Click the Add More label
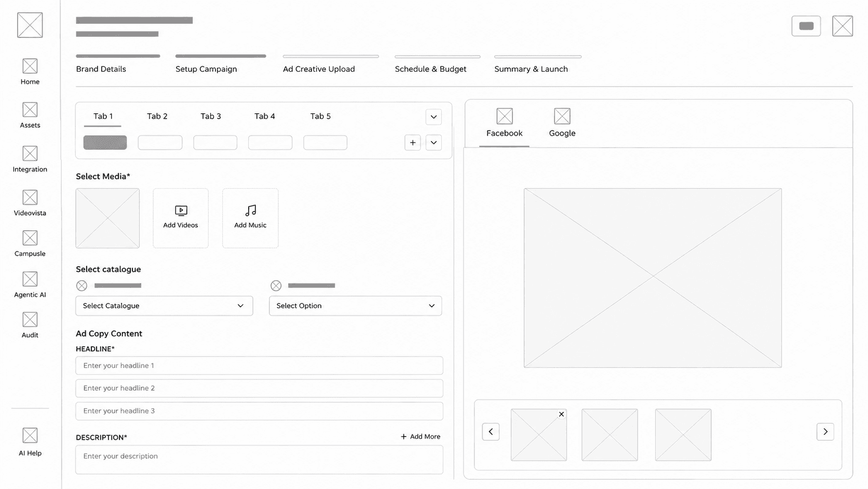This screenshot has height=489, width=868. pyautogui.click(x=425, y=437)
